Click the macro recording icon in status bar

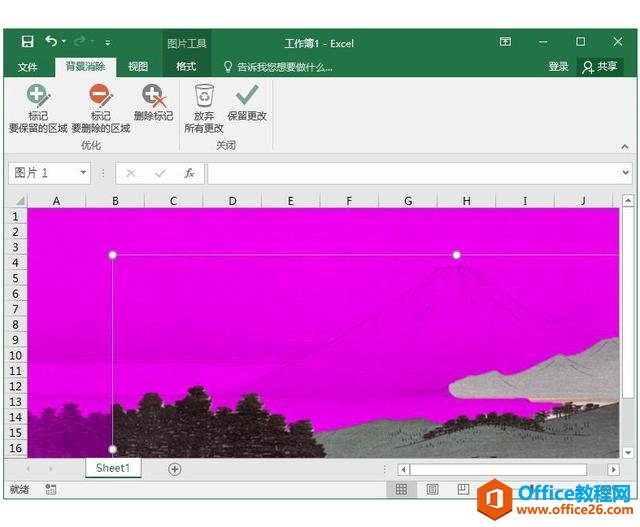51,489
